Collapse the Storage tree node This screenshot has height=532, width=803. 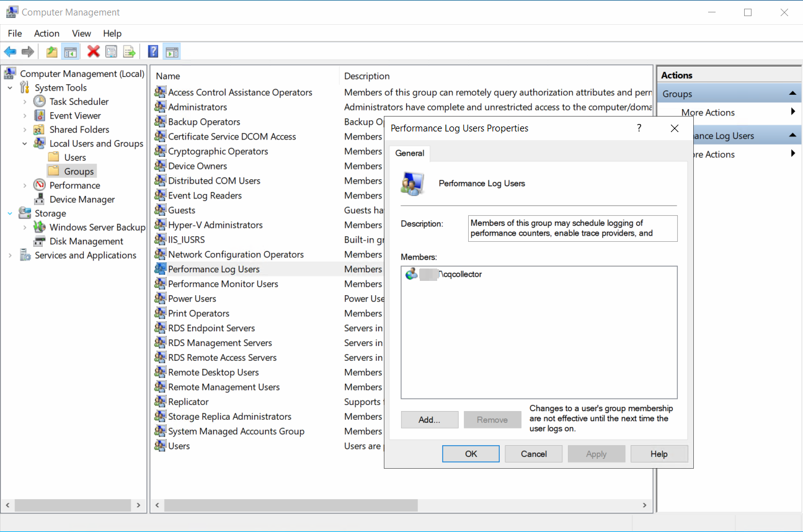tap(10, 213)
